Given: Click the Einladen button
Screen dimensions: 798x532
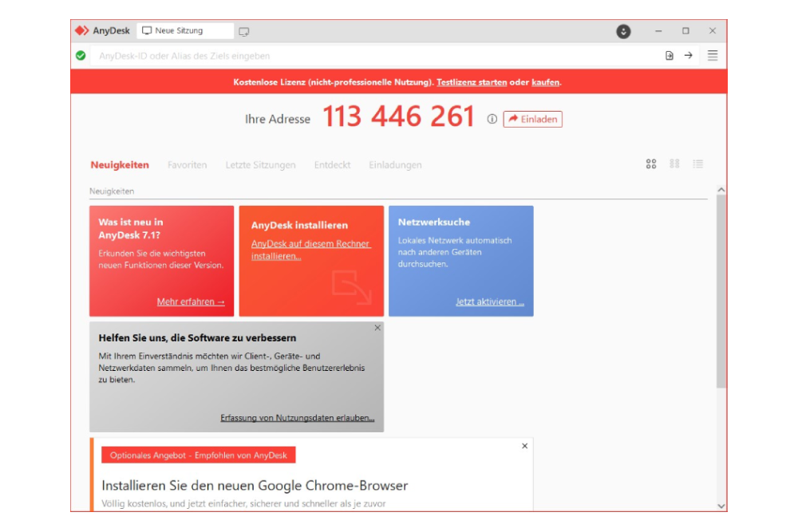Looking at the screenshot, I should point(533,119).
